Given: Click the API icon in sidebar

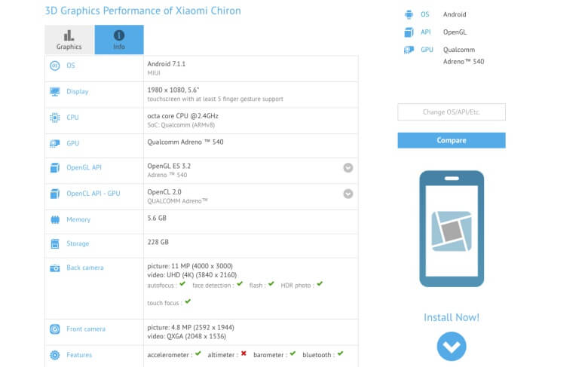Looking at the screenshot, I should coord(409,32).
